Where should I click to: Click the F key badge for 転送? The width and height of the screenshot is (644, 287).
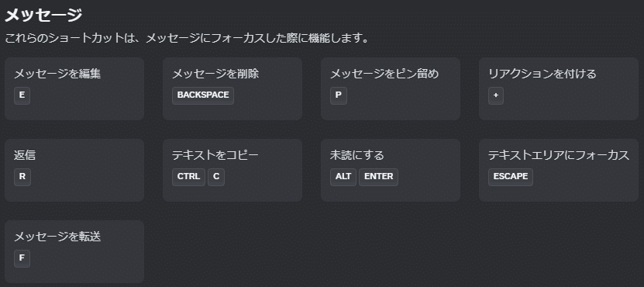click(22, 258)
